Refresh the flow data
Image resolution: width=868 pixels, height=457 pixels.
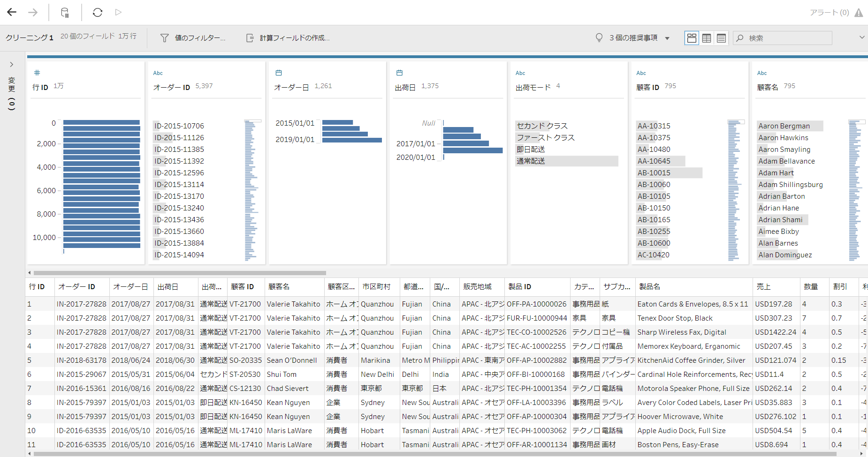97,12
